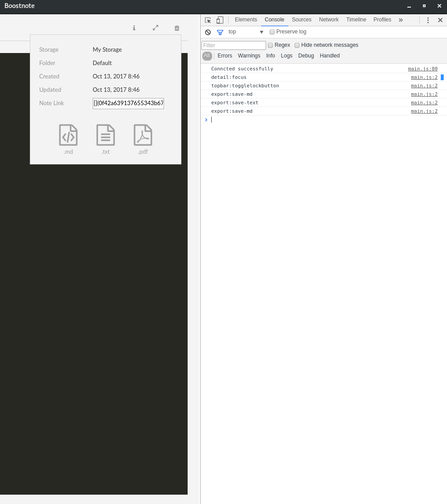
Task: Switch to the Profiles tab
Action: pyautogui.click(x=382, y=20)
